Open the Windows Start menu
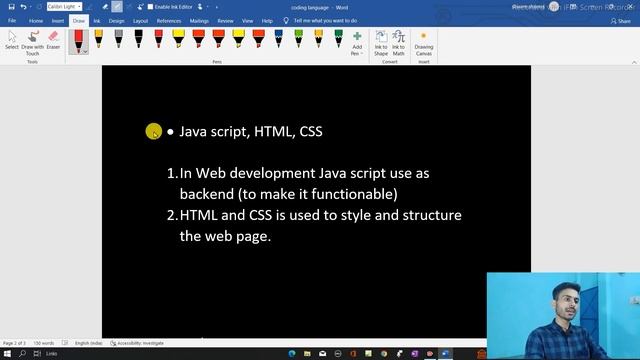This screenshot has width=640, height=360. [7, 353]
